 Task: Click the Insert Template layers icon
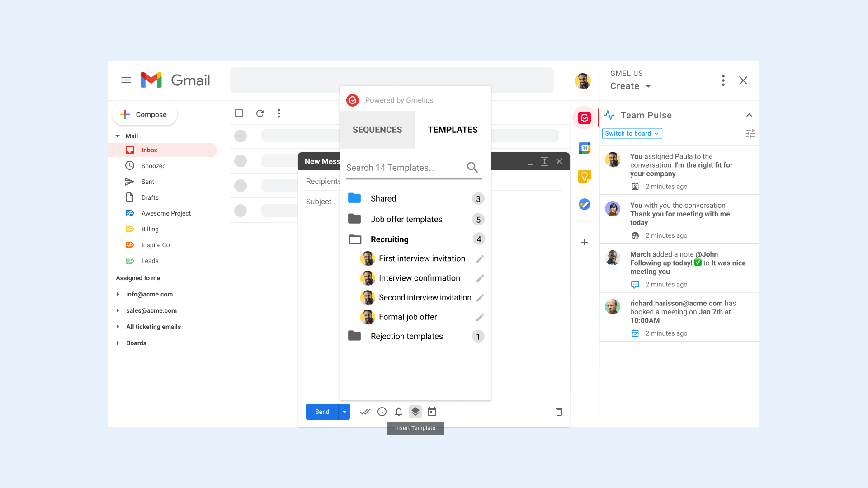click(415, 412)
